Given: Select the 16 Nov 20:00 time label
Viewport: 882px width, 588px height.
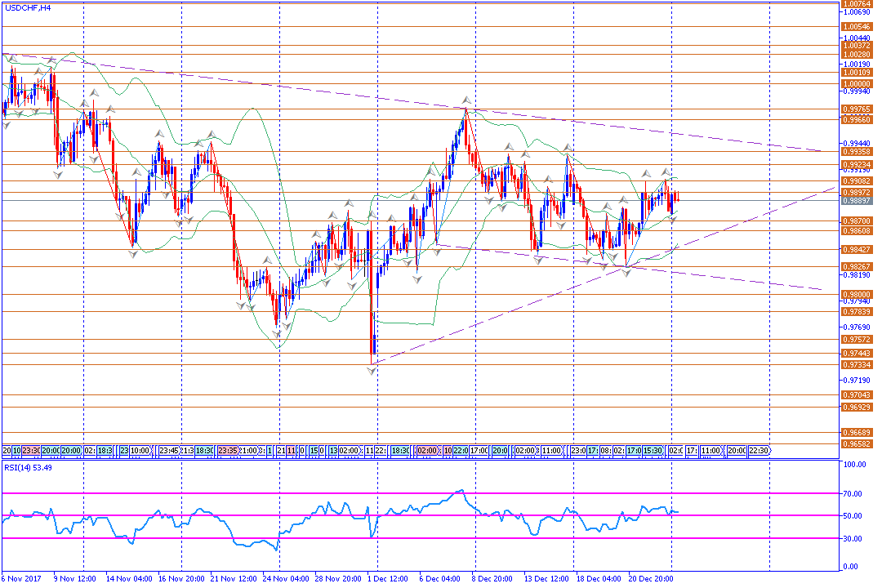Looking at the screenshot, I should (x=181, y=578).
